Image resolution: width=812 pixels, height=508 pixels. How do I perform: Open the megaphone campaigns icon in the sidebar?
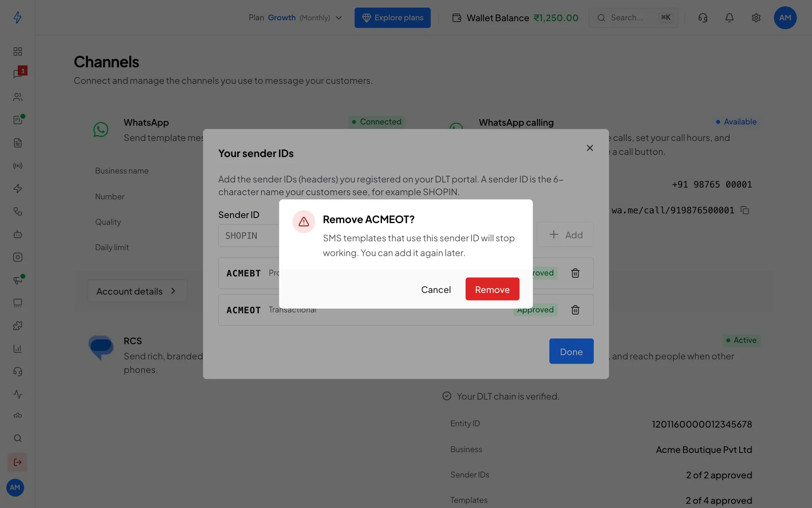click(18, 280)
